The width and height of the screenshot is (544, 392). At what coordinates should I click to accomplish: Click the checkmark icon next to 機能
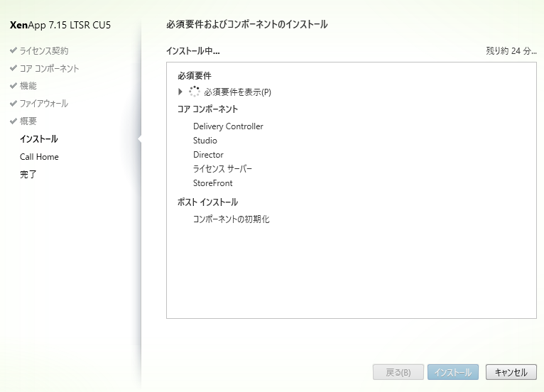point(13,86)
